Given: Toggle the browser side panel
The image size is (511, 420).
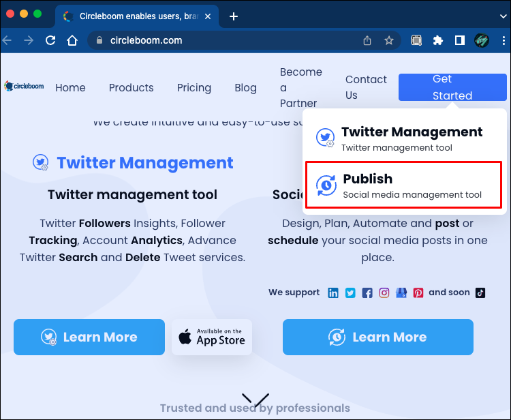Looking at the screenshot, I should point(460,40).
